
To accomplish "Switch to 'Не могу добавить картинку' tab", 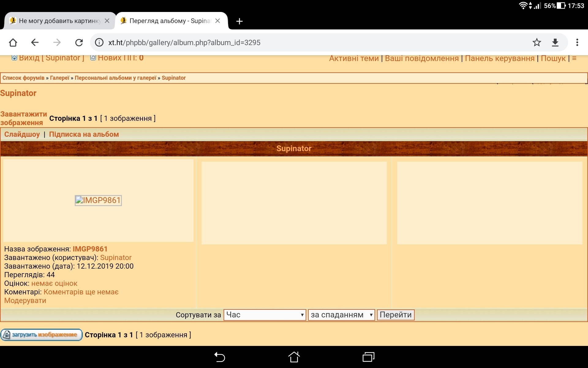I will coord(57,21).
